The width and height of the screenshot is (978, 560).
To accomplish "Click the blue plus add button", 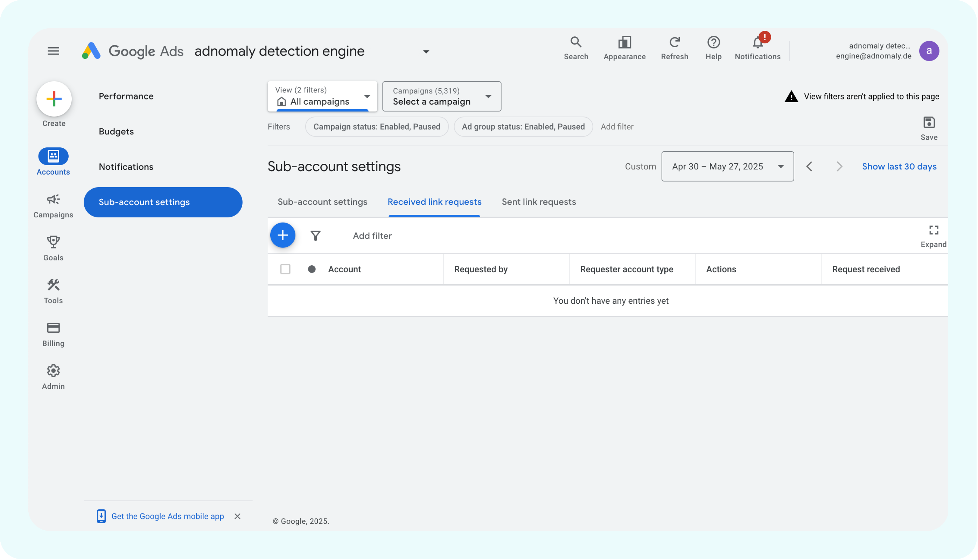I will pyautogui.click(x=283, y=235).
